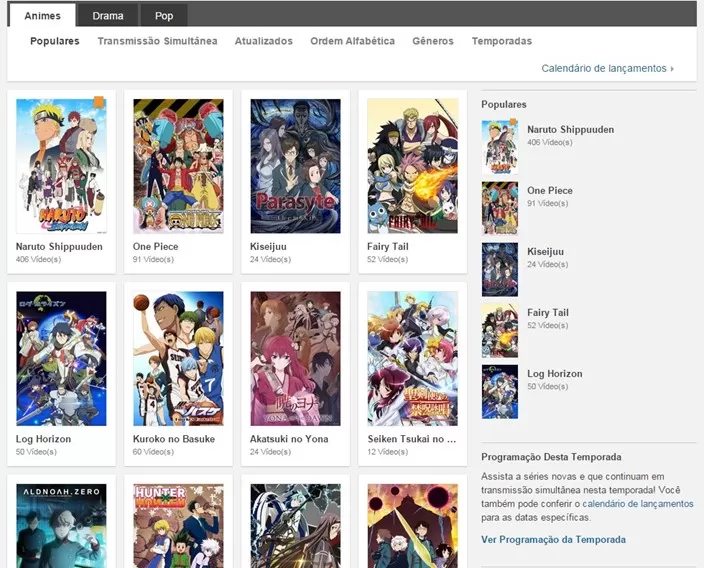The image size is (704, 568).
Task: Select the Kiseijuu Parasyte cover image
Action: [x=295, y=166]
